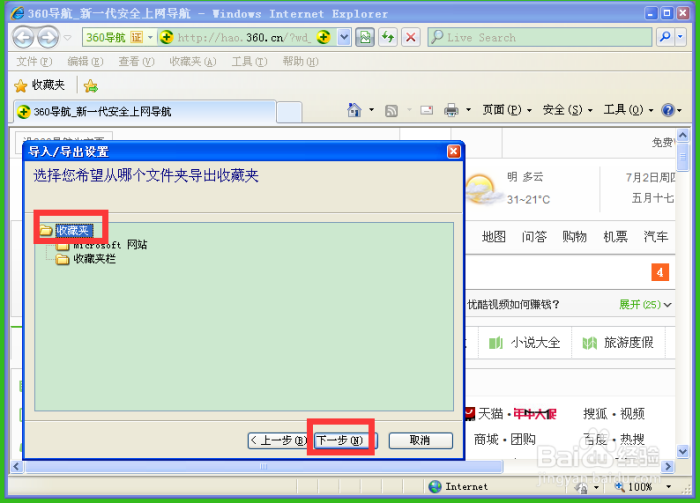Expand the 展开(25) list
This screenshot has width=700, height=503.
[x=645, y=304]
